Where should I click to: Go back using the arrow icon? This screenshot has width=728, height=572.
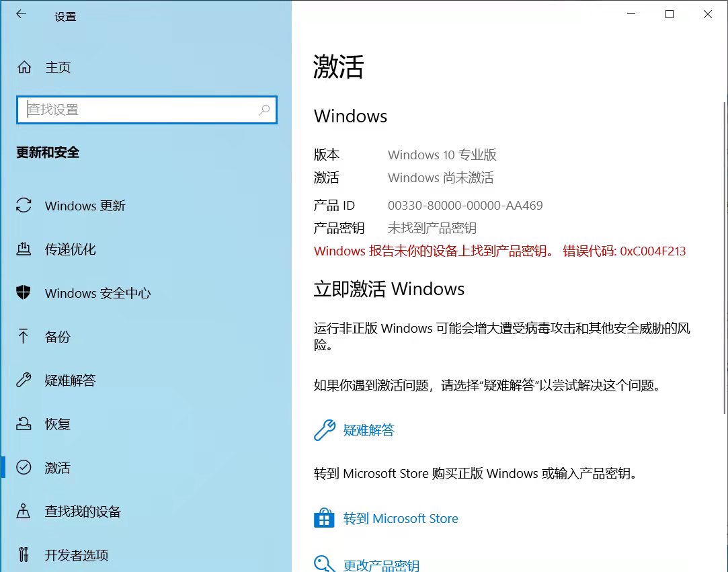21,14
